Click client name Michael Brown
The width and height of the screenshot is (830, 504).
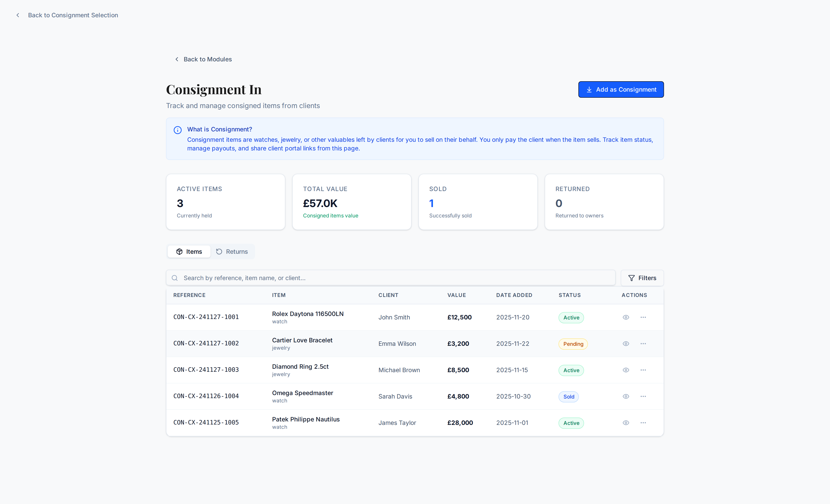coord(399,370)
